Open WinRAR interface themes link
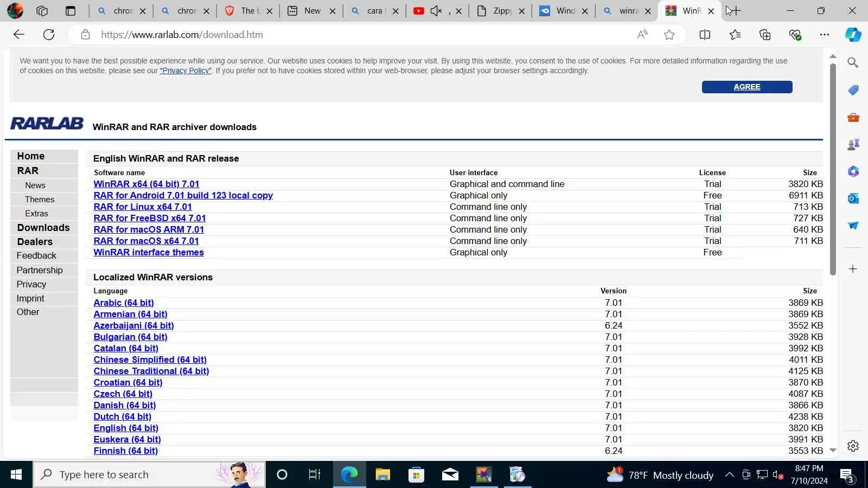The width and height of the screenshot is (868, 488). 149,253
